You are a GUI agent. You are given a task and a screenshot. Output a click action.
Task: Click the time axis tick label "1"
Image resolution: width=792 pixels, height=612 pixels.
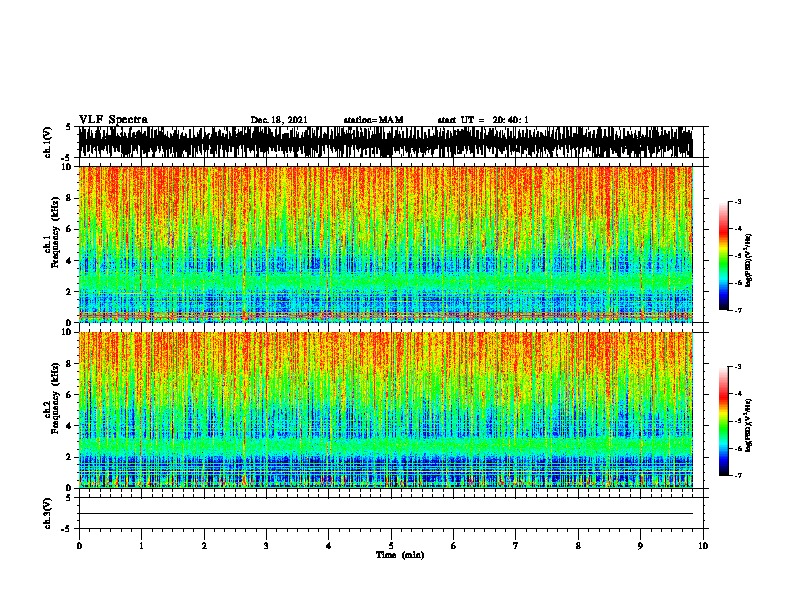[141, 546]
